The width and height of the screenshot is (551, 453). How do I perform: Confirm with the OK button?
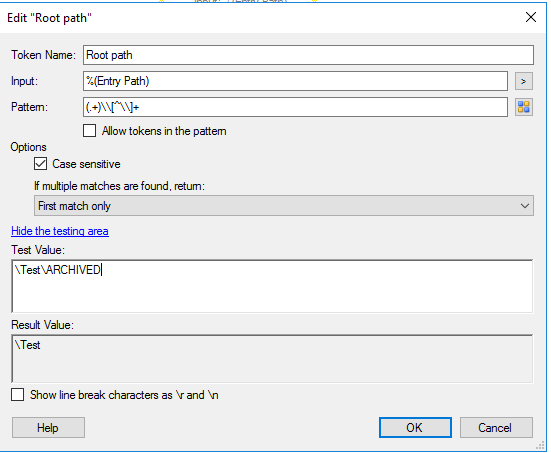point(415,428)
